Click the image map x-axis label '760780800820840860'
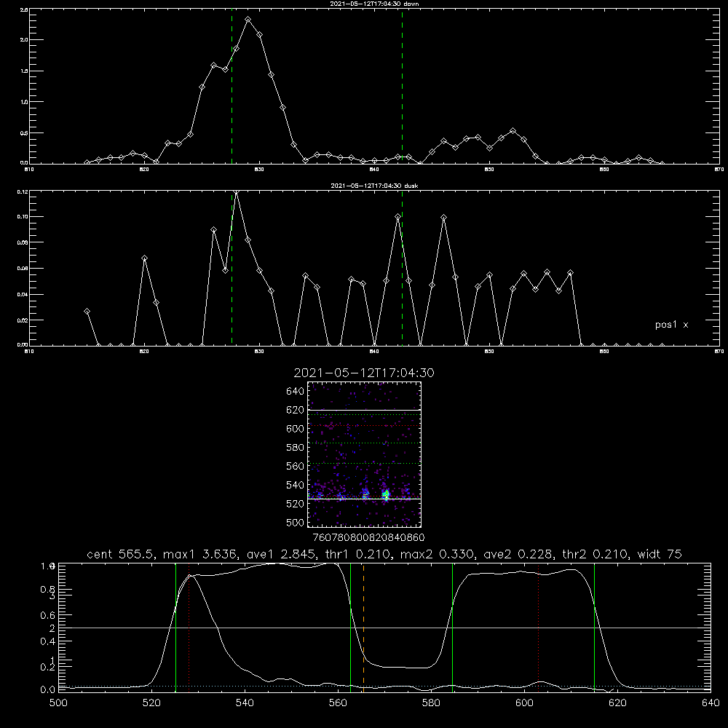The height and width of the screenshot is (728, 728). tap(368, 538)
